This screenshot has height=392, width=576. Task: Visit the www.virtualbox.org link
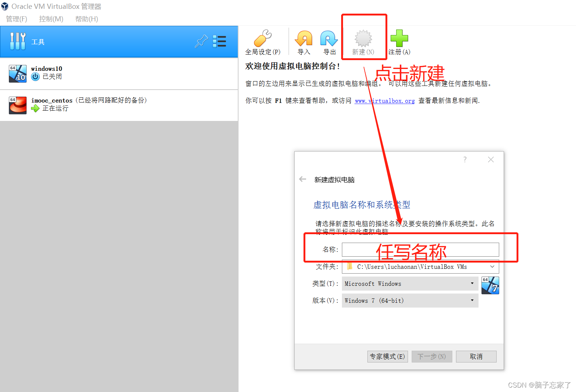click(x=384, y=100)
